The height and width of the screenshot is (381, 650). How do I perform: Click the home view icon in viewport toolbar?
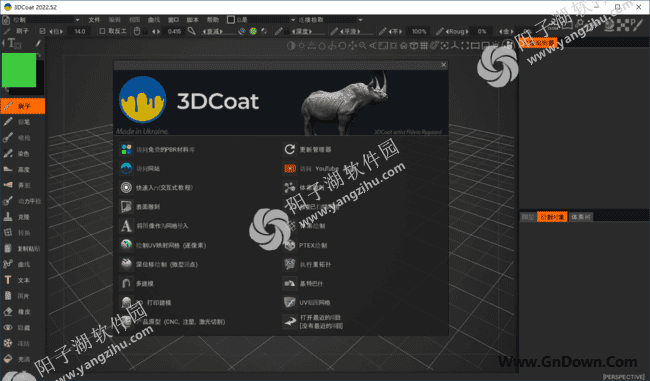403,46
